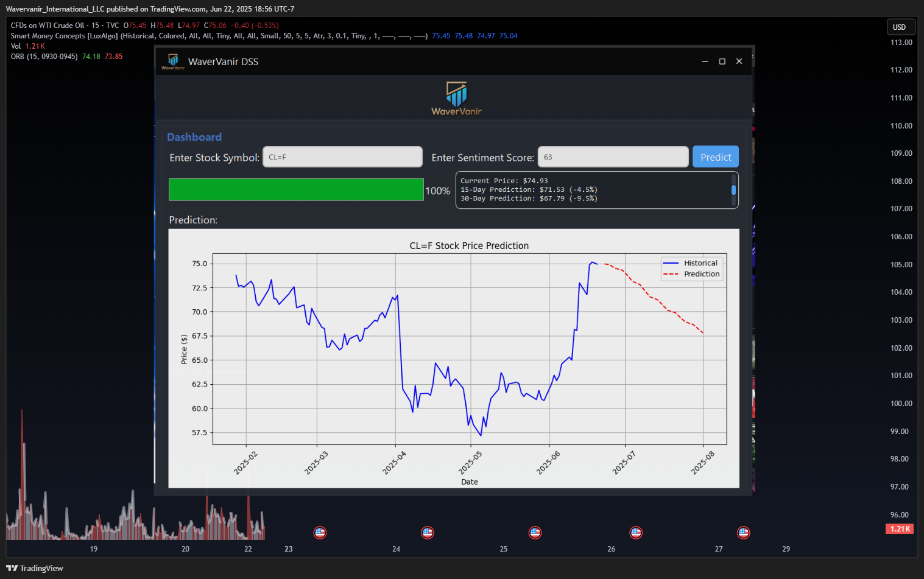Click the 2025-04 x-axis label in plot
Image resolution: width=924 pixels, height=579 pixels.
coord(394,463)
